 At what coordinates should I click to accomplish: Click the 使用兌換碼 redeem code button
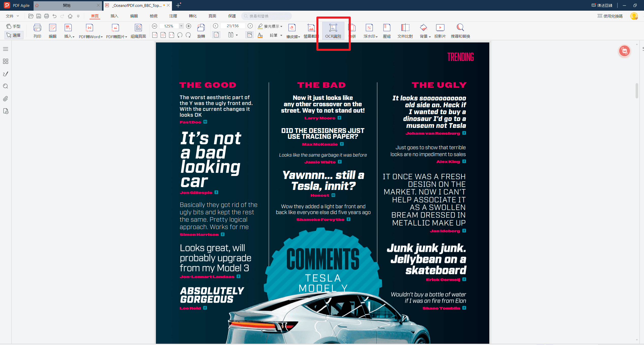pos(610,16)
